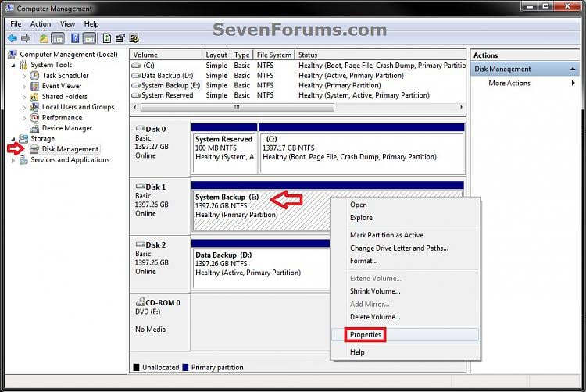The height and width of the screenshot is (392, 586).
Task: Select Mark Partition as Active
Action: coord(405,235)
